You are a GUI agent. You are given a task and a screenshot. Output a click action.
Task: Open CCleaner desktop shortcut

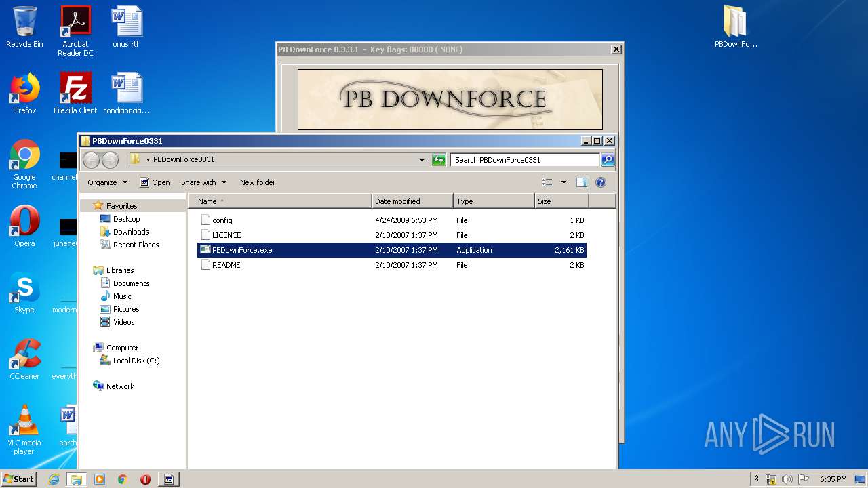[x=24, y=359]
